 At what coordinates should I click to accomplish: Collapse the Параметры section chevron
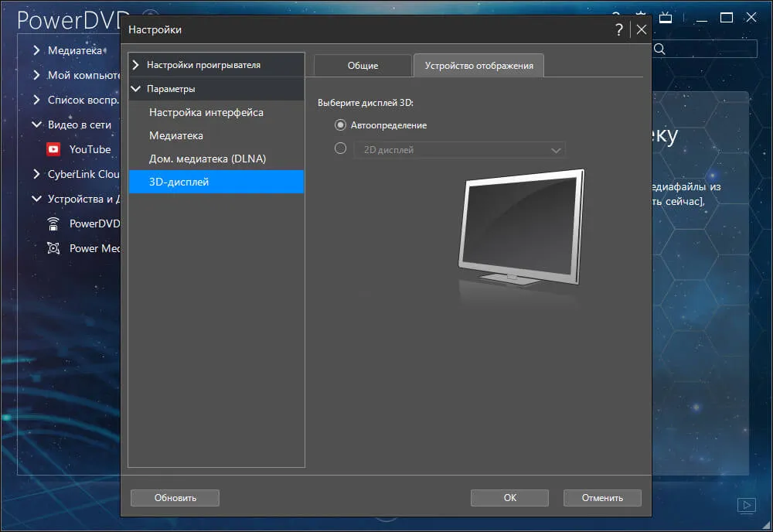(136, 89)
